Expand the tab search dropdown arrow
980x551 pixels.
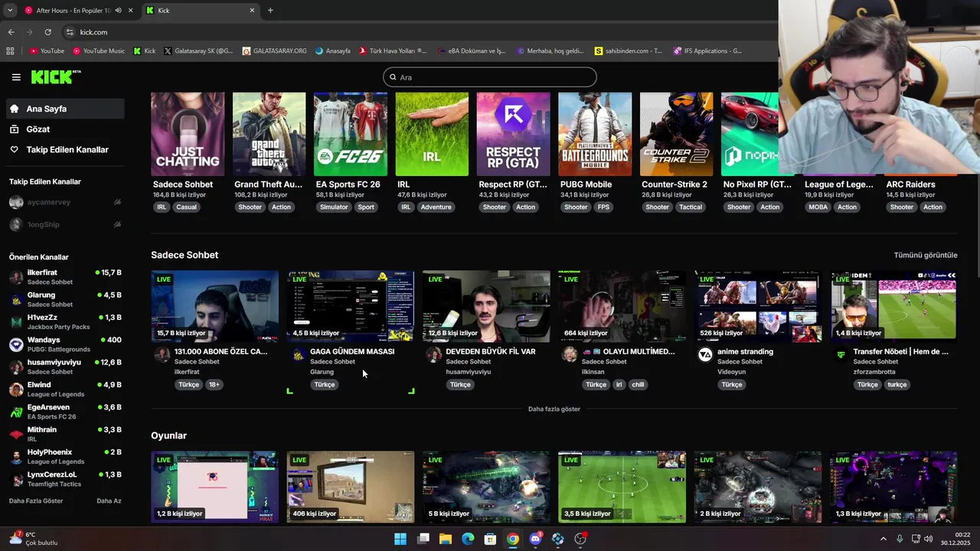click(9, 11)
